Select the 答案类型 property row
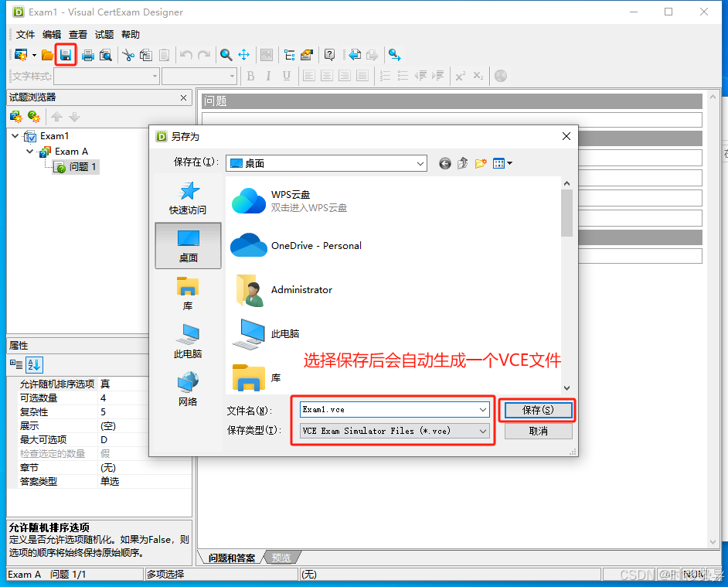The width and height of the screenshot is (728, 587). [100, 482]
